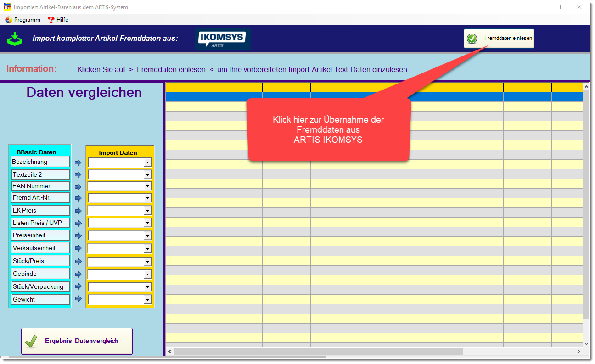This screenshot has height=364, width=595.
Task: Click the Bezeichnung field label
Action: tap(40, 162)
